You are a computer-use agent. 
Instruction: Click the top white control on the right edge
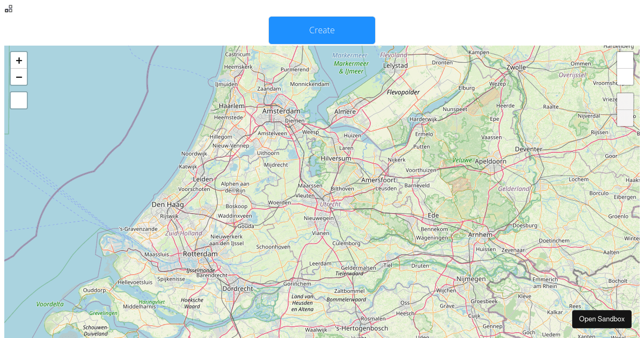625,60
